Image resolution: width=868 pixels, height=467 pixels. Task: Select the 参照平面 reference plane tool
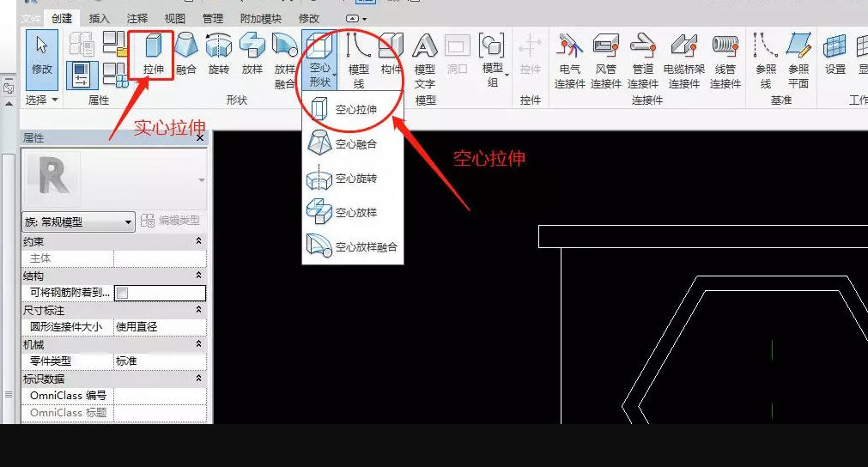[x=798, y=61]
